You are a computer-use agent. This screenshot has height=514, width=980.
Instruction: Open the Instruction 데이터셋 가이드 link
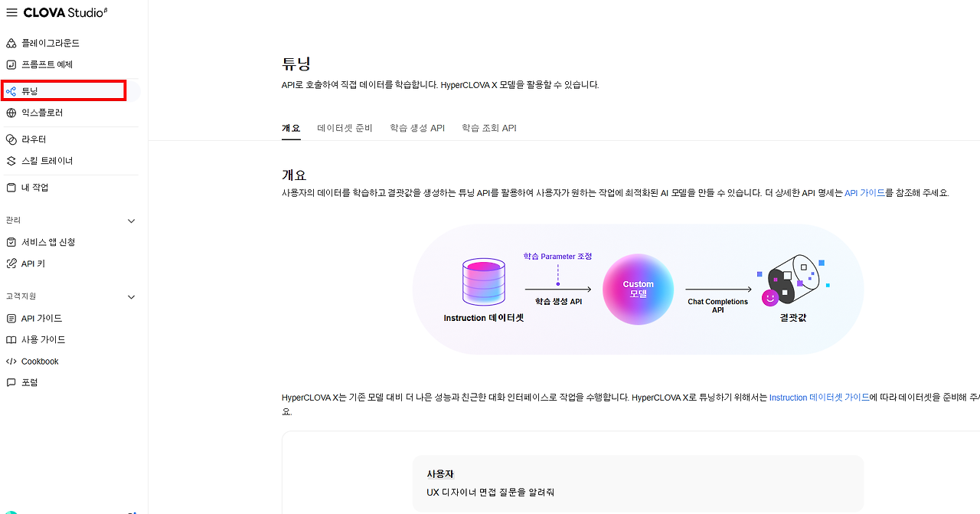(x=819, y=398)
